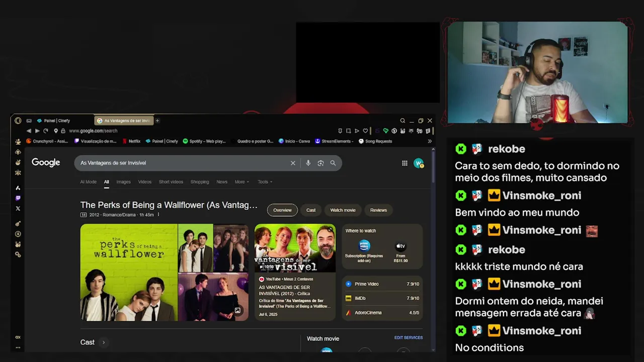The height and width of the screenshot is (362, 644).
Task: Open a new browser tab with plus
Action: pyautogui.click(x=157, y=121)
